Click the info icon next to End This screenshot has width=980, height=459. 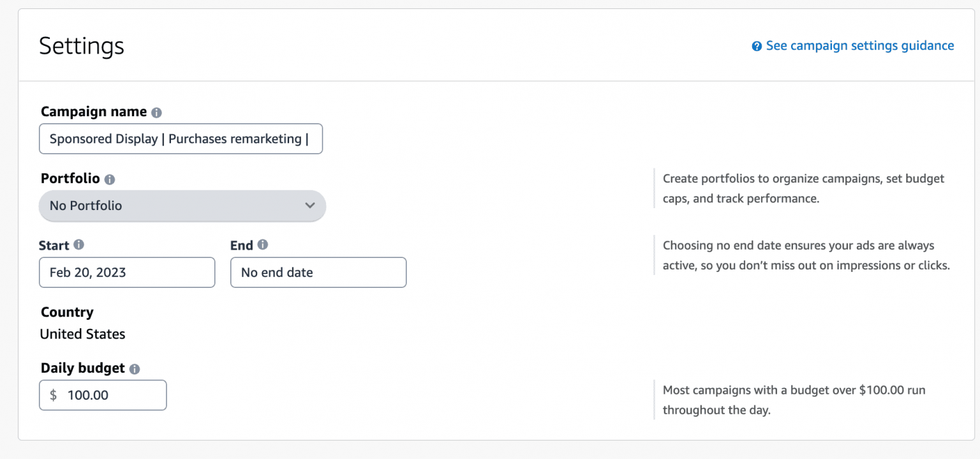(264, 245)
